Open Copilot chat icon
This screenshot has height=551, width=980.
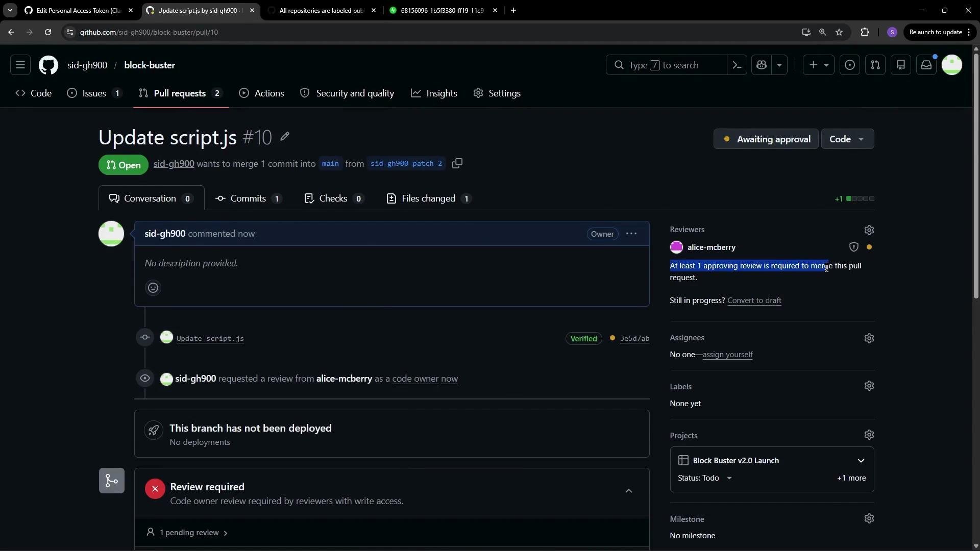point(762,65)
